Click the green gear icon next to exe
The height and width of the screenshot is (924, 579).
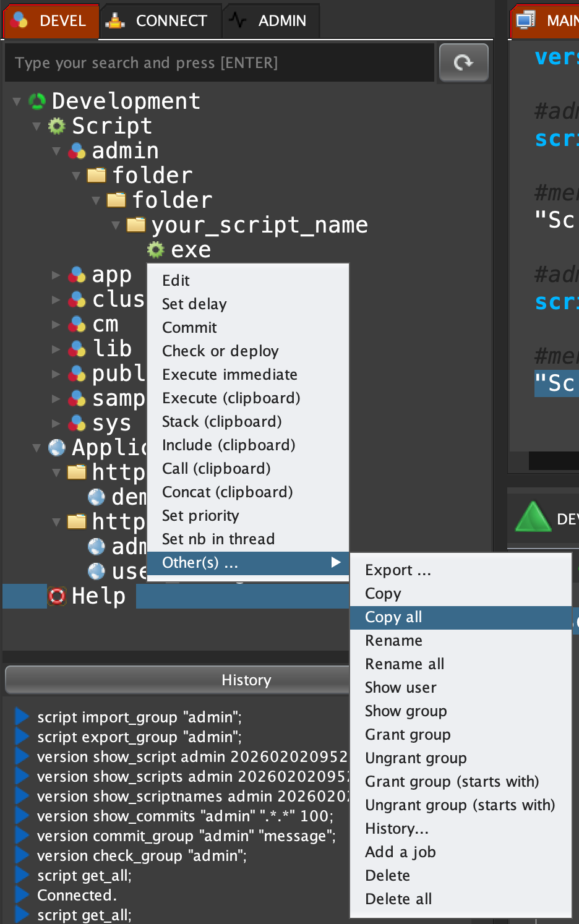point(155,250)
